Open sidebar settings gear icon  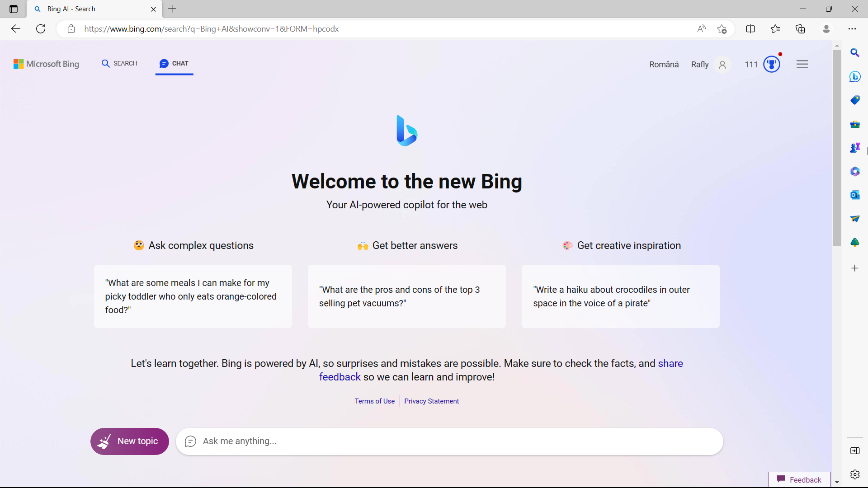coord(854,474)
